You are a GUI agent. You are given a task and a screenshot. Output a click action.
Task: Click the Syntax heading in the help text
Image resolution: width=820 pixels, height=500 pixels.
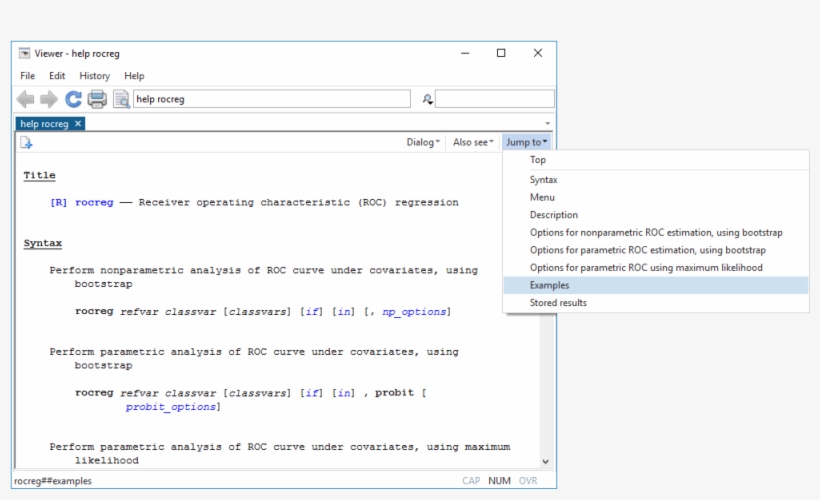pos(42,243)
